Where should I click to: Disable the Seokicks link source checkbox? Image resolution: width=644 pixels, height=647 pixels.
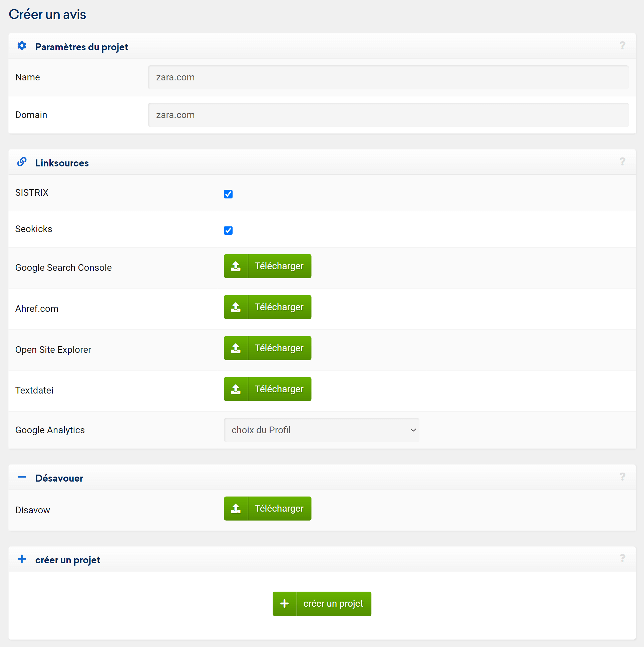tap(228, 230)
